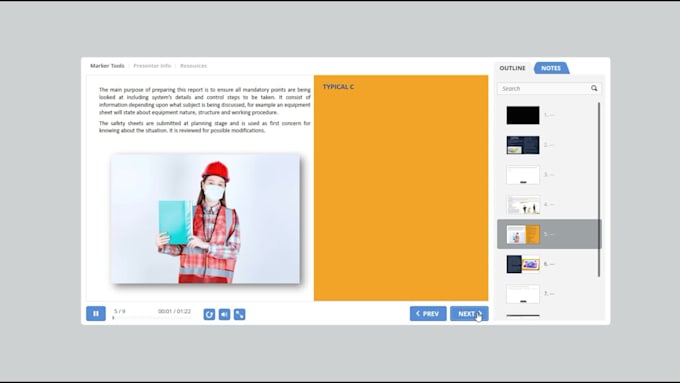Click the search magnifier icon

594,88
